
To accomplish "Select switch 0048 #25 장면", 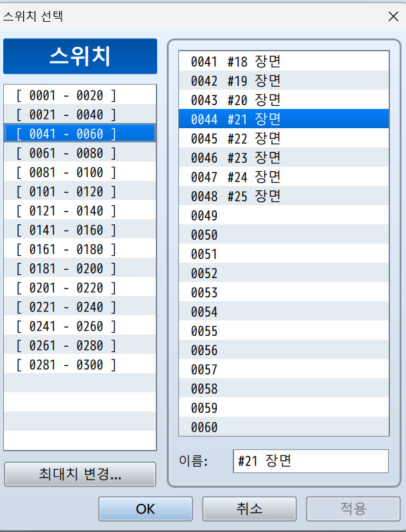I will coord(283,195).
